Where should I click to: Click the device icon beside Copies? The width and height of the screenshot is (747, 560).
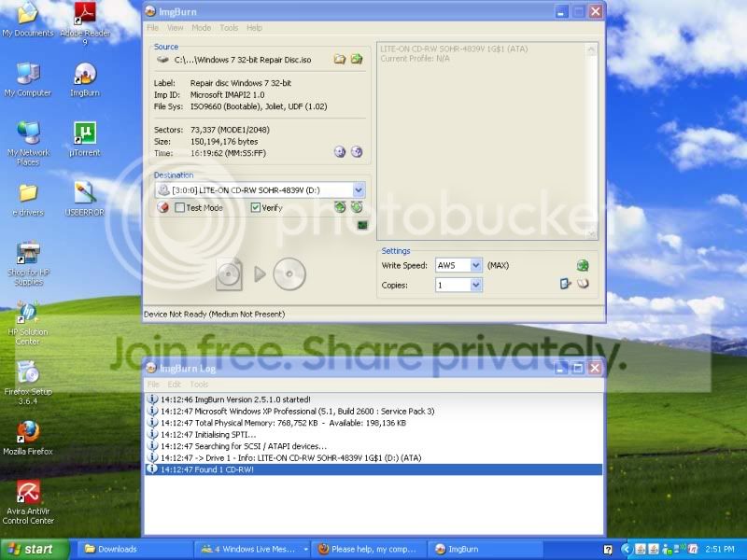pos(565,285)
